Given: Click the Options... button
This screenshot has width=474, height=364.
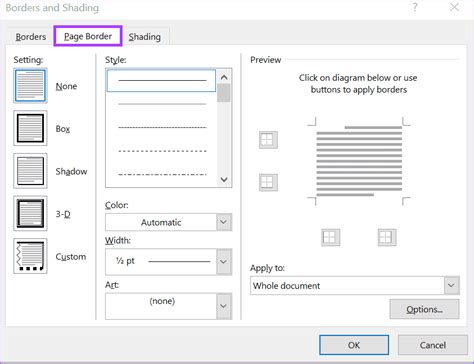Looking at the screenshot, I should (424, 309).
